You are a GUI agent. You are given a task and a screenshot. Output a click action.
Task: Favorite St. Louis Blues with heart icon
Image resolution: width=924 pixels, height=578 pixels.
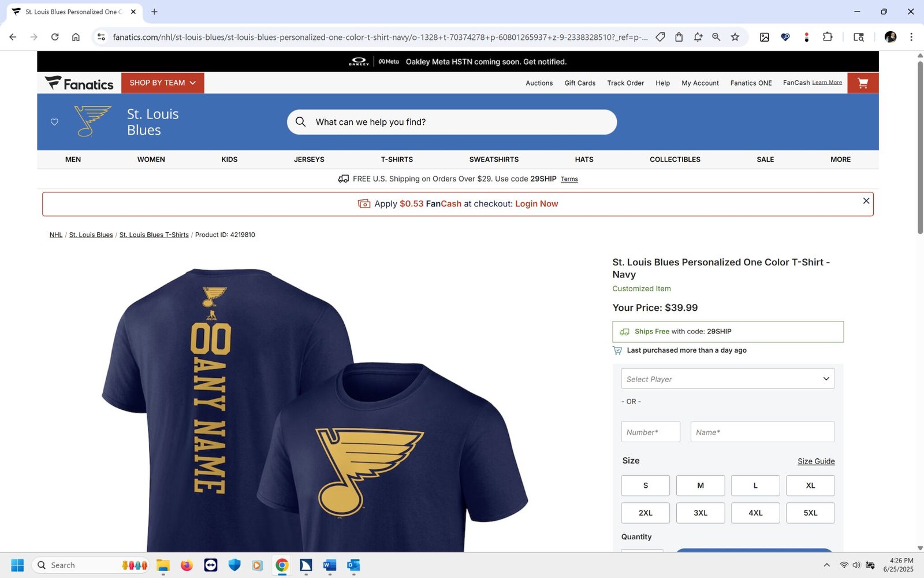[54, 122]
